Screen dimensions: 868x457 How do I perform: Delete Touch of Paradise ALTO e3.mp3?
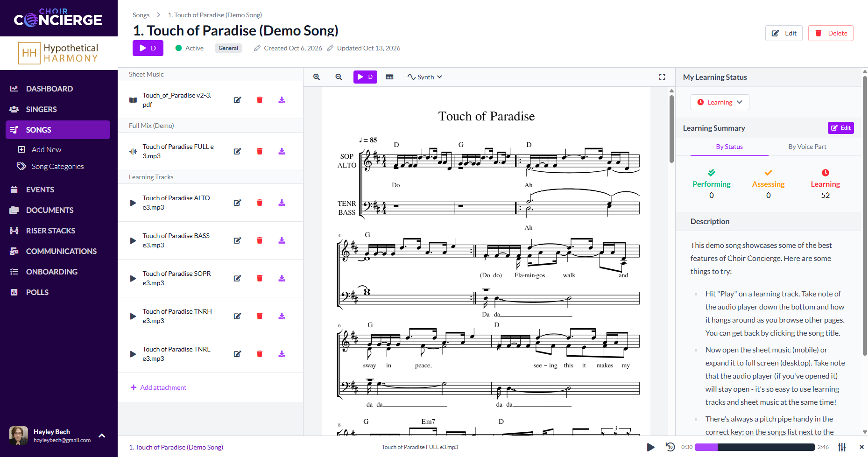click(260, 203)
